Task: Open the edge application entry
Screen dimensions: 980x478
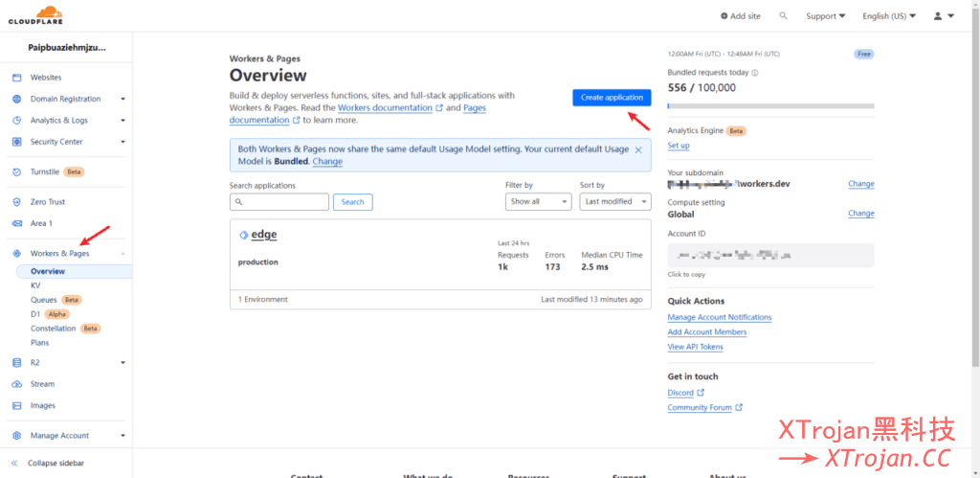Action: pos(263,235)
